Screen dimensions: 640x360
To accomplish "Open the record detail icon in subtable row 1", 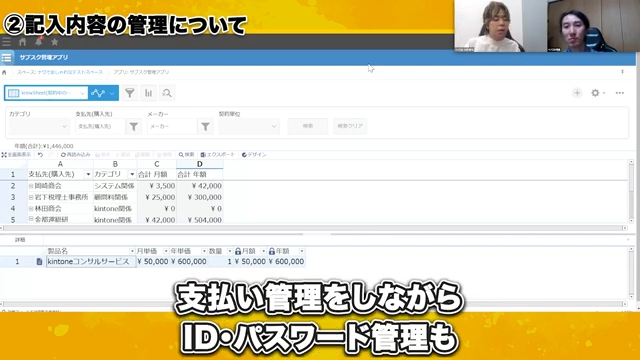I will point(39,262).
